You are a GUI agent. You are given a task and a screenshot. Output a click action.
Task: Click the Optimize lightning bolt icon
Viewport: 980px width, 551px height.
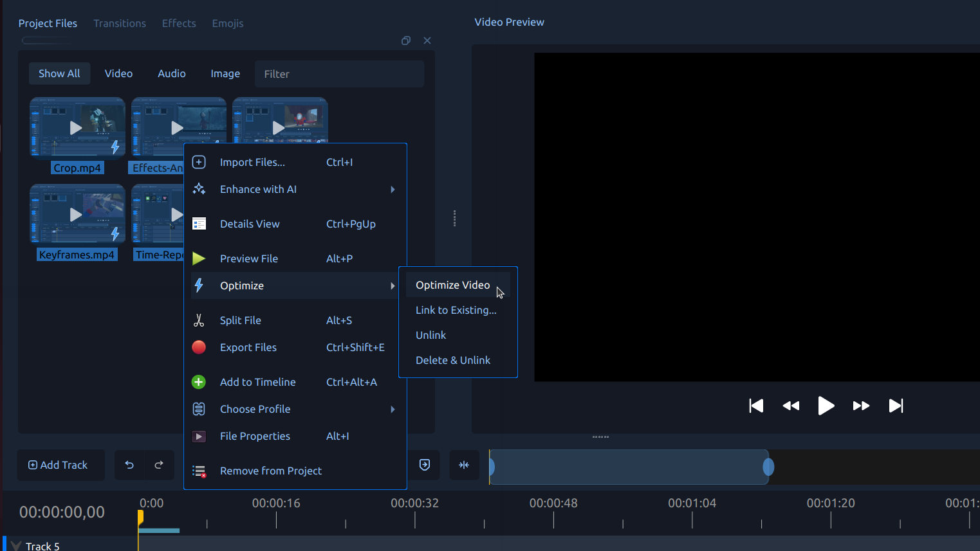pyautogui.click(x=199, y=285)
